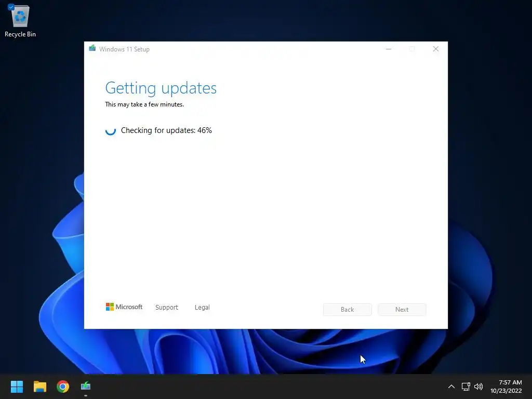The height and width of the screenshot is (399, 532).
Task: Open the Support link
Action: [167, 308]
